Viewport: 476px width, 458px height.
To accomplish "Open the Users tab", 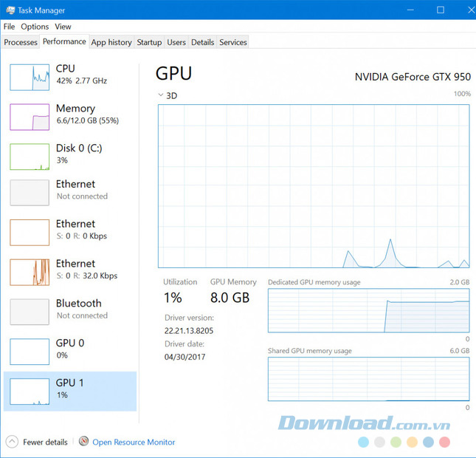I will coord(176,42).
